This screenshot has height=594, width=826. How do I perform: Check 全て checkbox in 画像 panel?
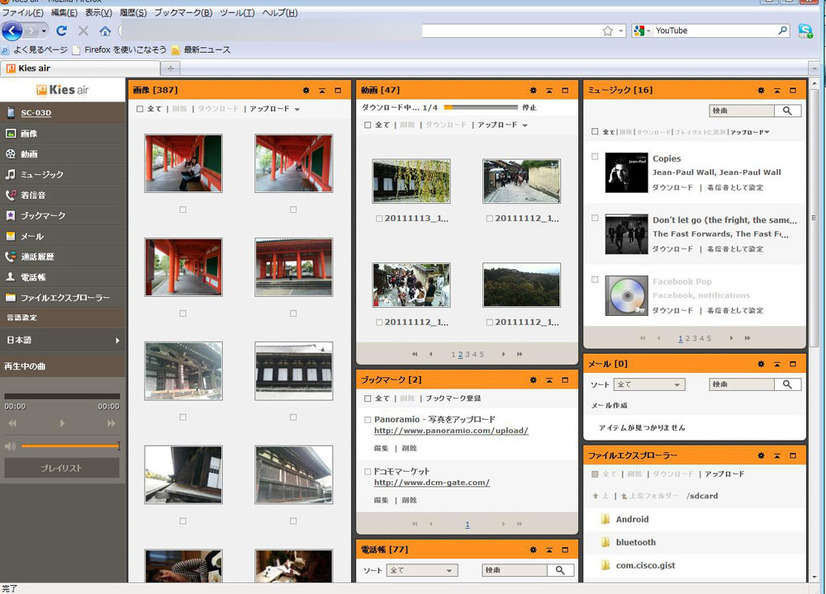coord(140,109)
